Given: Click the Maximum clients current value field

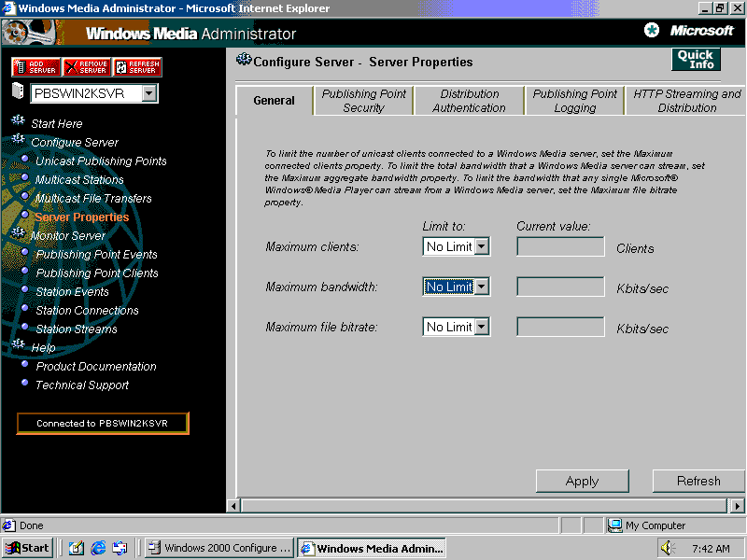Looking at the screenshot, I should 560,246.
